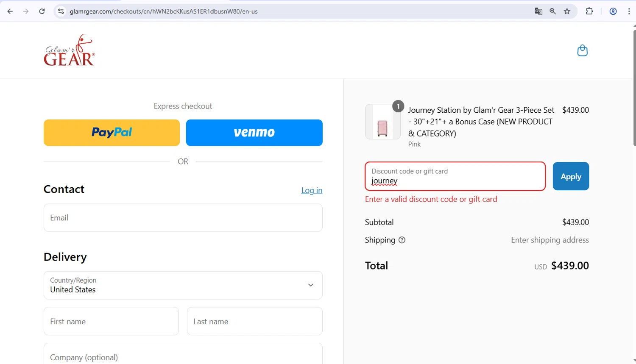Click the total price $439.00
Viewport: 636px width, 364px height.
coord(570,266)
